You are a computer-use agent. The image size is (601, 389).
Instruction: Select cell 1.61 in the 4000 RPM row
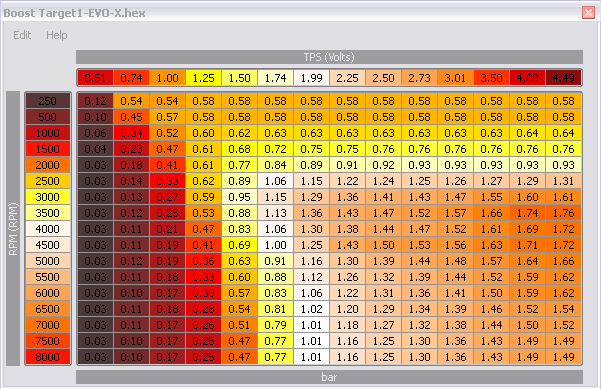[x=492, y=229]
